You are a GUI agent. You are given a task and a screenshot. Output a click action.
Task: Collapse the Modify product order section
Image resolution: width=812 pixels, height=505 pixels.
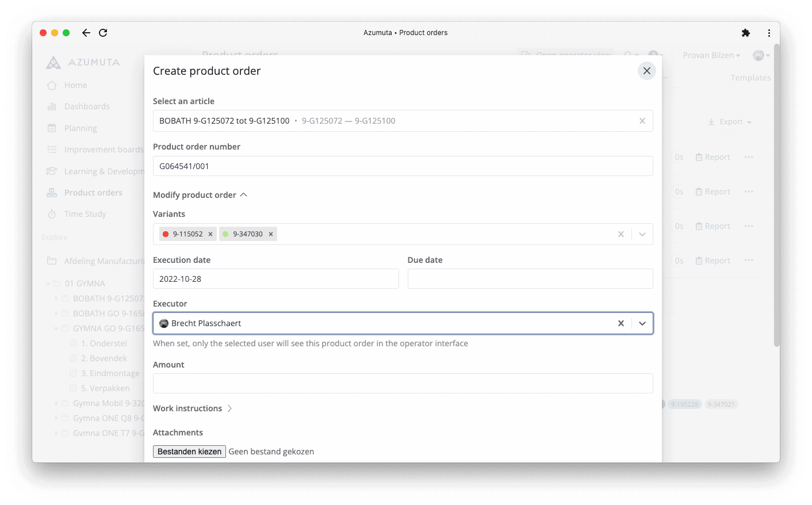click(x=244, y=194)
